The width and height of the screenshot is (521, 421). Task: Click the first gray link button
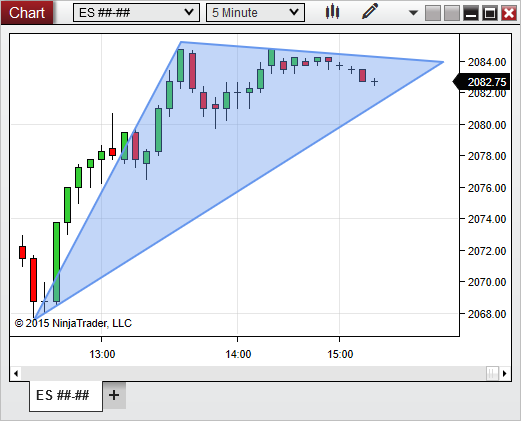[x=433, y=13]
